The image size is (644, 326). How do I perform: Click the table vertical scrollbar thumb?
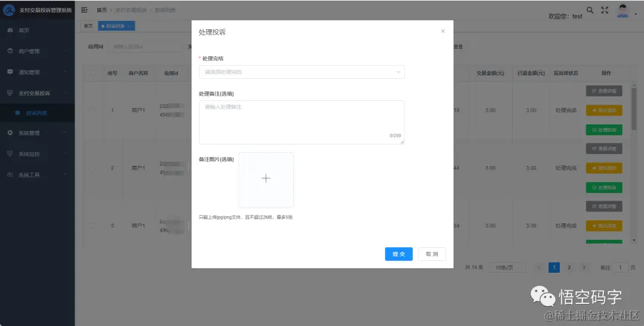click(x=634, y=109)
